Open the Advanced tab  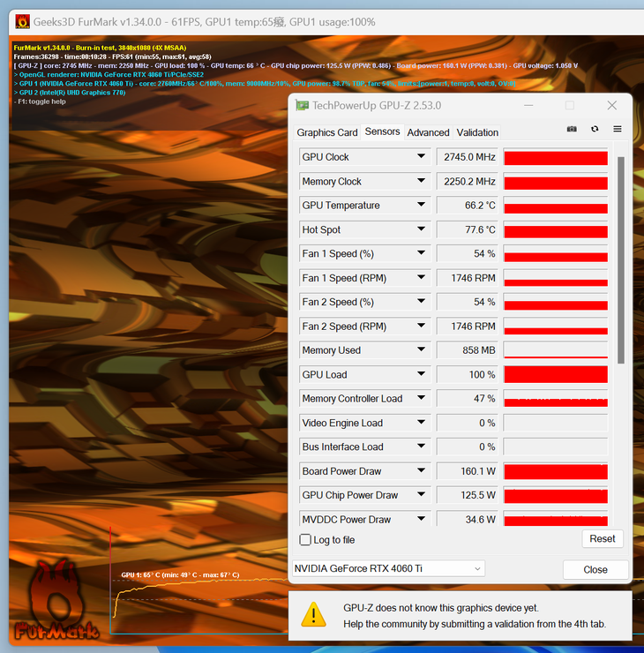[428, 132]
